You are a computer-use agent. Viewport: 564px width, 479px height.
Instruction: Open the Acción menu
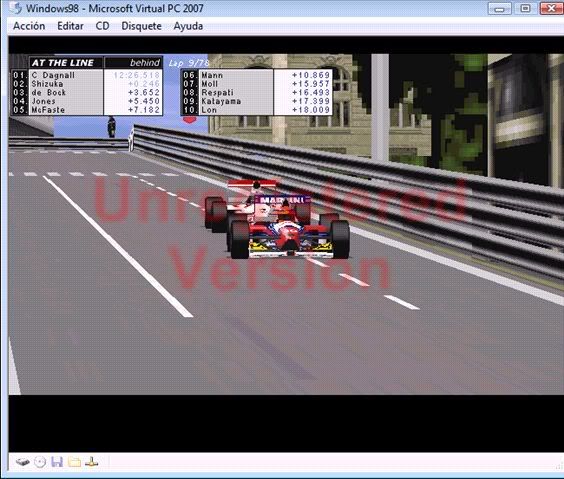point(29,26)
